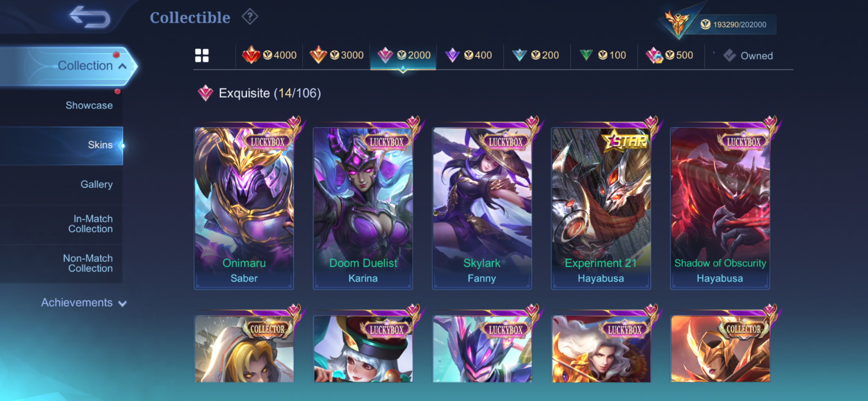The image size is (868, 401).
Task: Open the Showcase menu item
Action: coord(89,105)
